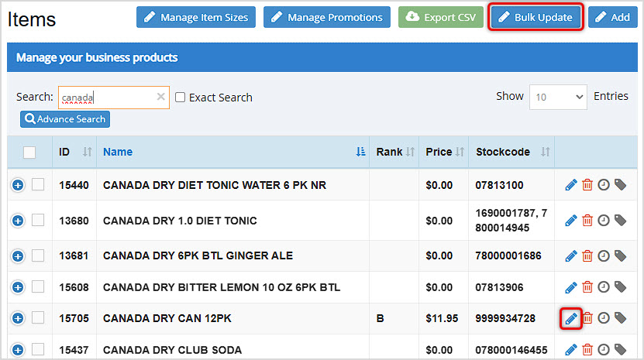Edit item CANADA DRY DIET TONIC WATER 6 PK NR
644x360 pixels.
571,185
